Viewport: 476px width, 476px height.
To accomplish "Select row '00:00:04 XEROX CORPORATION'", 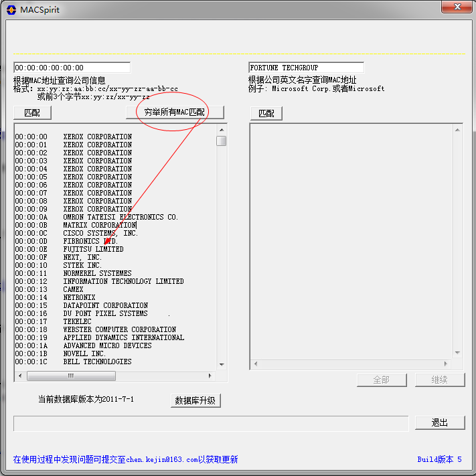I will coord(74,169).
